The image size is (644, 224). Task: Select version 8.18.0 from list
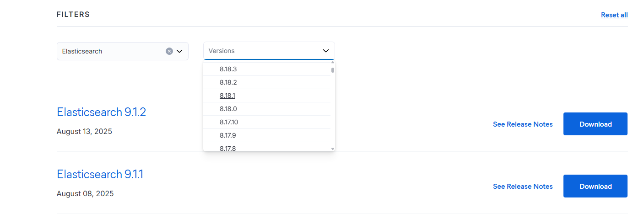228,109
